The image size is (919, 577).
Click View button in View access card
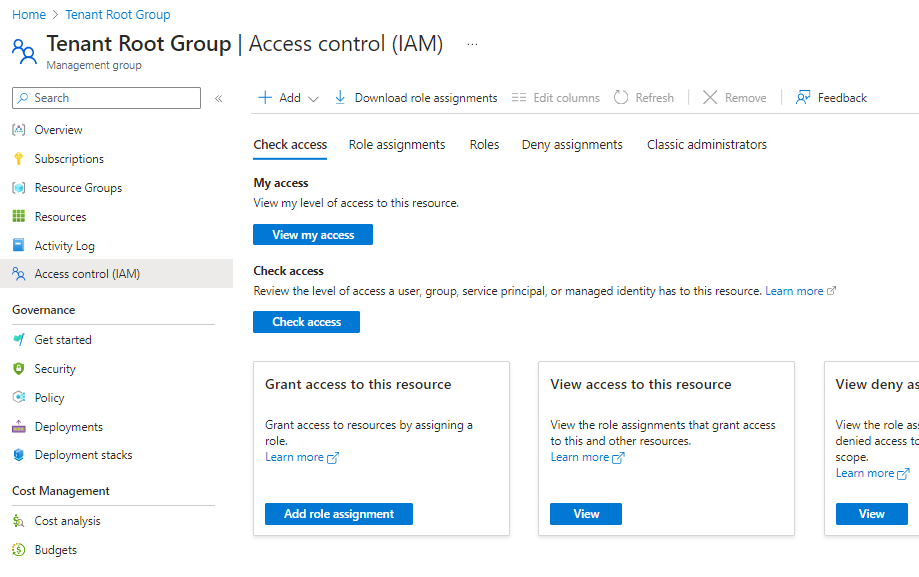[586, 514]
